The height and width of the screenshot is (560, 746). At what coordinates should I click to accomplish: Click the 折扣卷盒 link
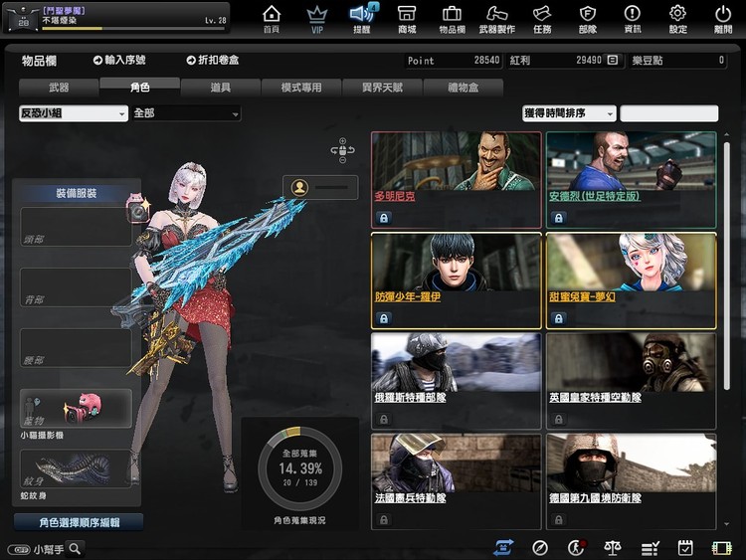click(213, 60)
